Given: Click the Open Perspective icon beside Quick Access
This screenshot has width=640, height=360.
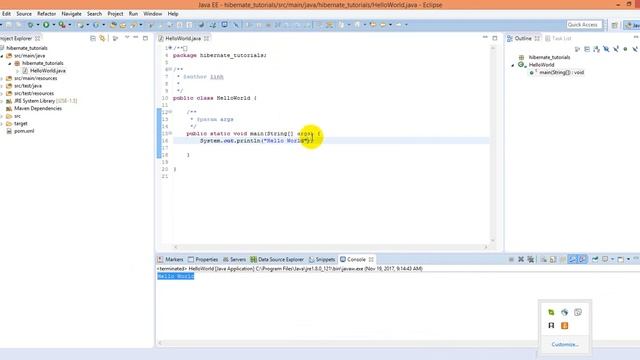Looking at the screenshot, I should [615, 25].
